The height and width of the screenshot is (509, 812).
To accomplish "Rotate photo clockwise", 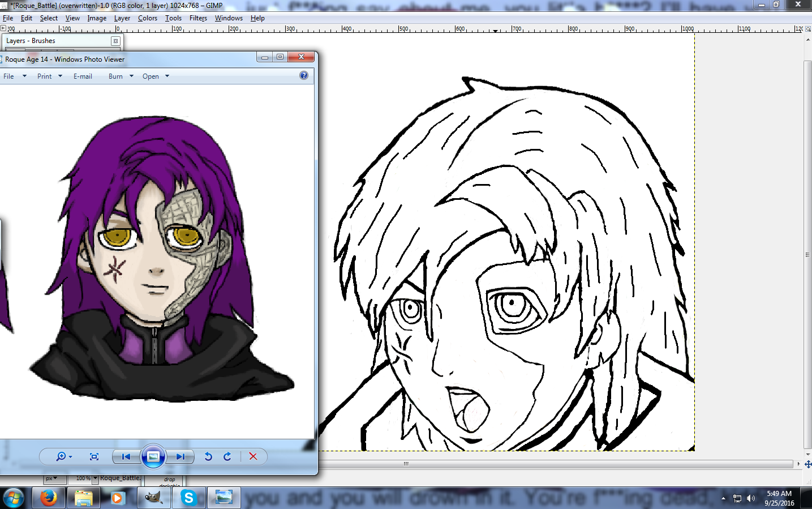I will click(227, 456).
